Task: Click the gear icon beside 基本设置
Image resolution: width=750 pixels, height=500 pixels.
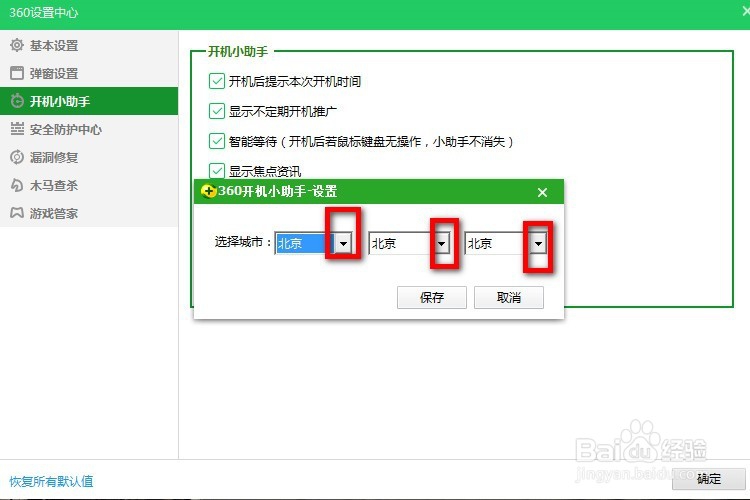Action: 17,45
